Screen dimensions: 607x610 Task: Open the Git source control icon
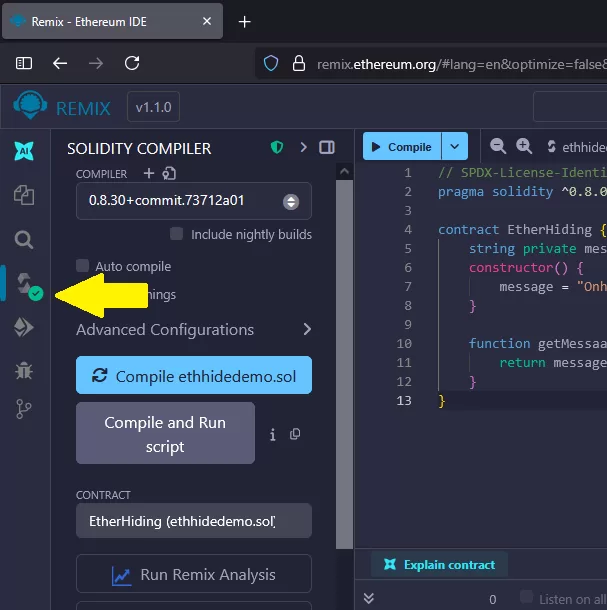point(24,409)
